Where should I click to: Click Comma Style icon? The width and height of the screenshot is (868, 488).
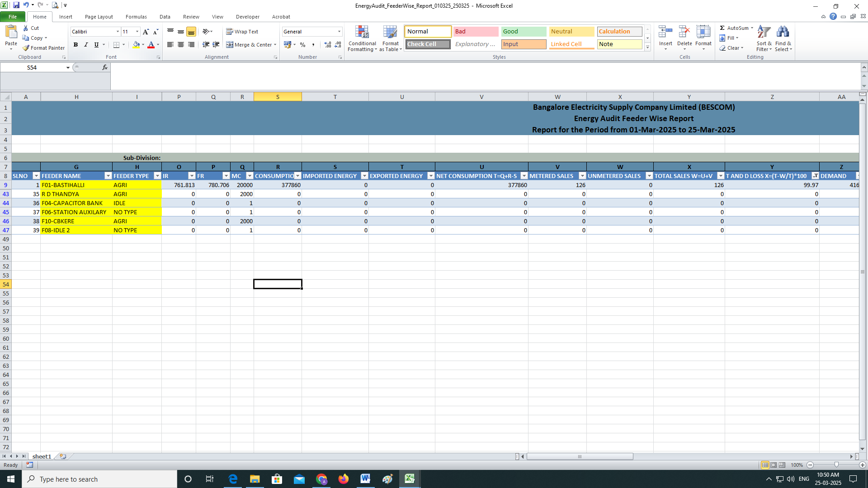click(x=313, y=45)
